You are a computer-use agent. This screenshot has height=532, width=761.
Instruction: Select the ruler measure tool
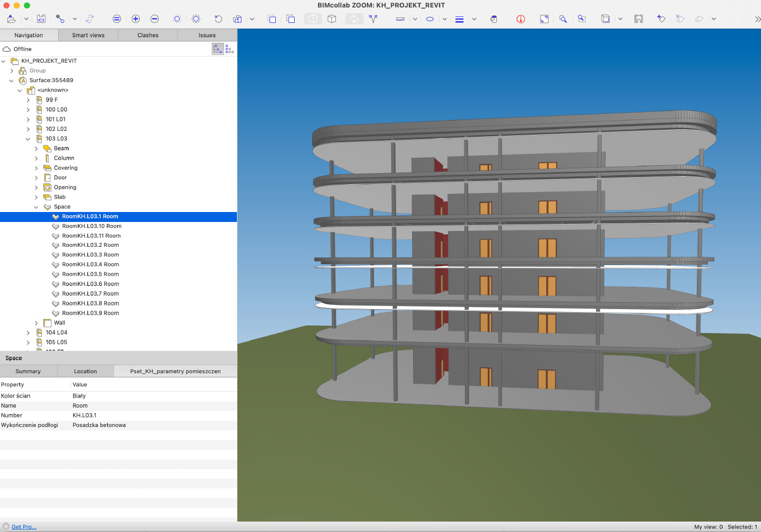pyautogui.click(x=400, y=19)
